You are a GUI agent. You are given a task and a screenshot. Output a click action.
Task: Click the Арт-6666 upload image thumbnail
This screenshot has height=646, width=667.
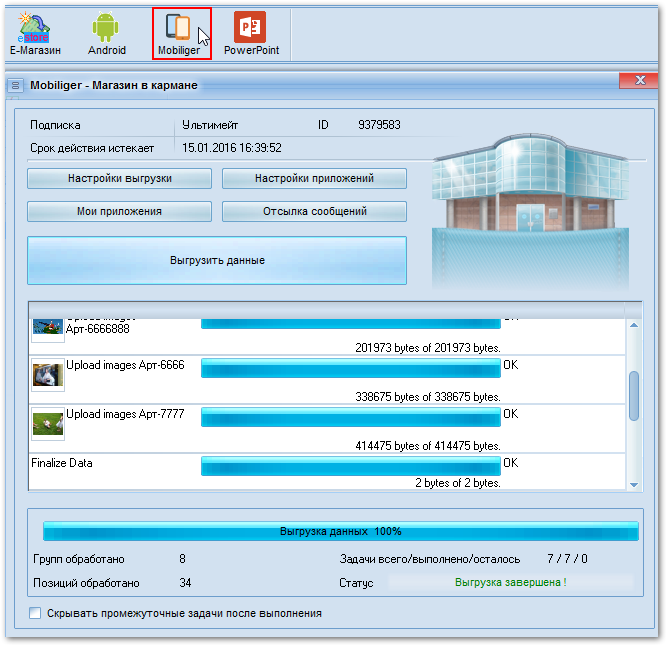tap(48, 375)
